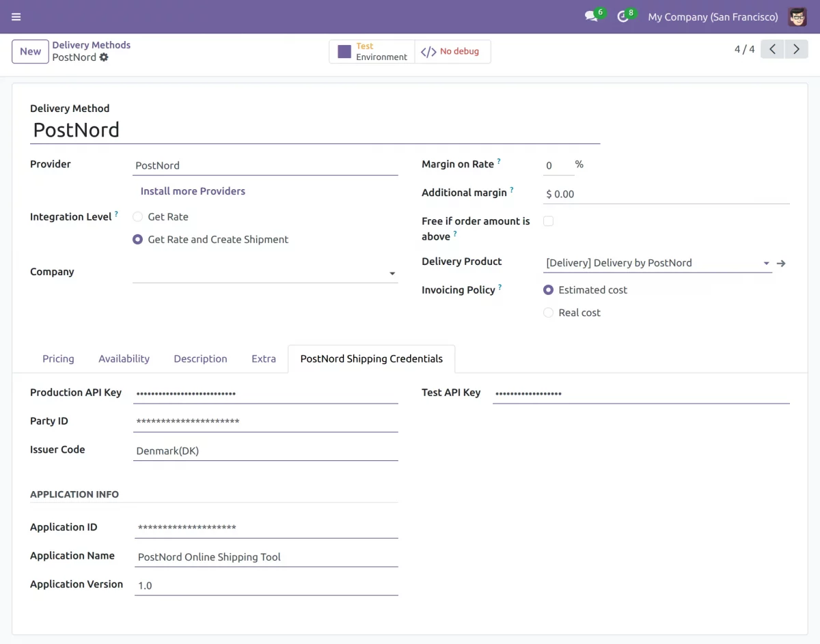Go to the next record arrow

[x=796, y=49]
